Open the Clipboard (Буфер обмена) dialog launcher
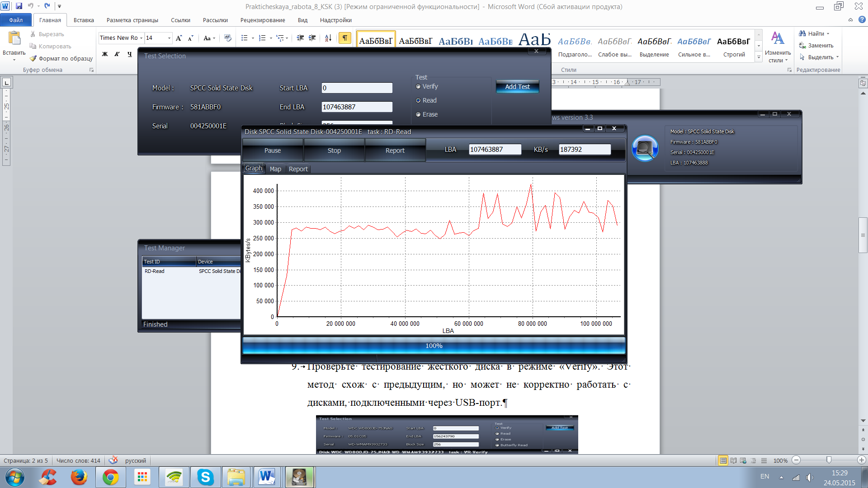This screenshot has height=488, width=868. coord(91,70)
